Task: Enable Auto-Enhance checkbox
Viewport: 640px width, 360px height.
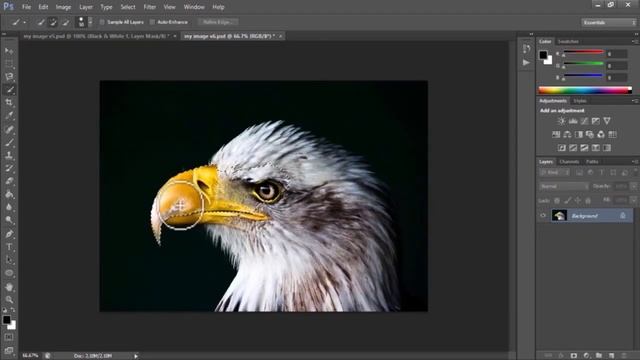Action: click(x=152, y=22)
